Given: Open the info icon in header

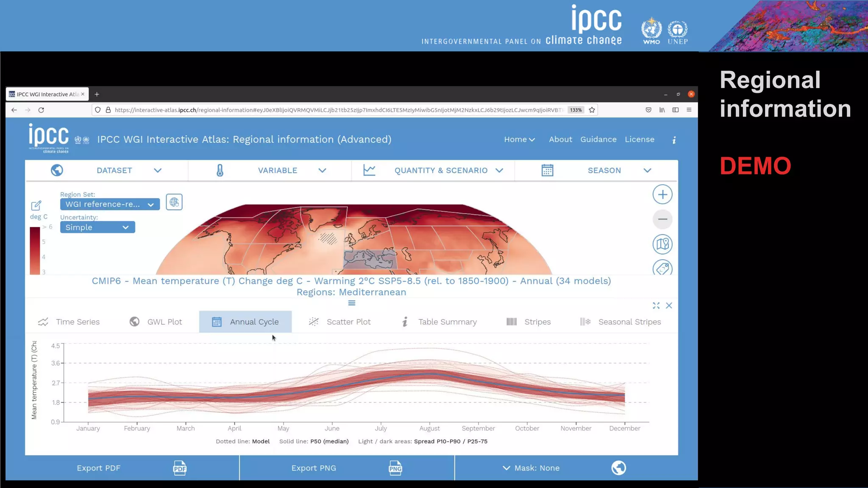Looking at the screenshot, I should [674, 140].
